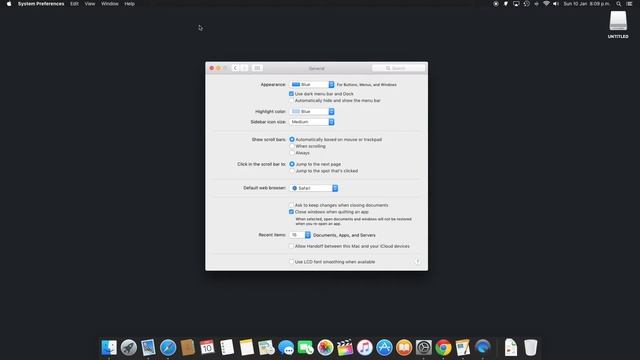Select Automatically based on mouse or trackpad
Screen dimensions: 640x360
pos(292,140)
